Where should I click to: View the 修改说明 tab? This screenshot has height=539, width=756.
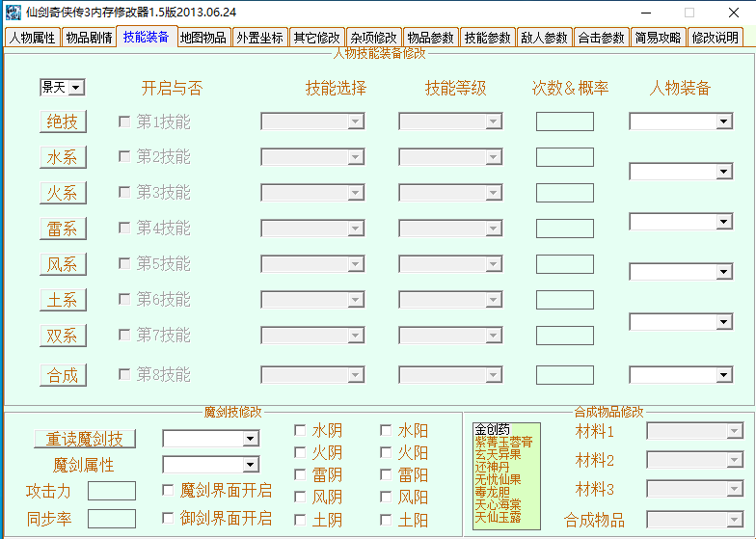tap(715, 37)
